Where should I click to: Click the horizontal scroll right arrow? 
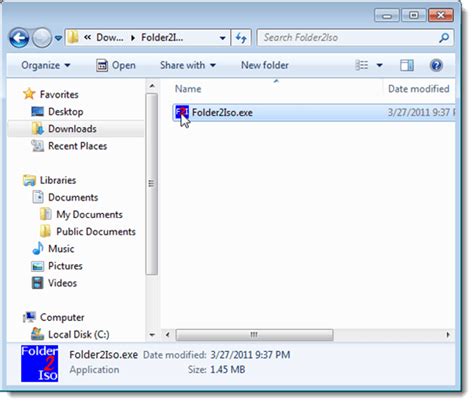[448, 334]
